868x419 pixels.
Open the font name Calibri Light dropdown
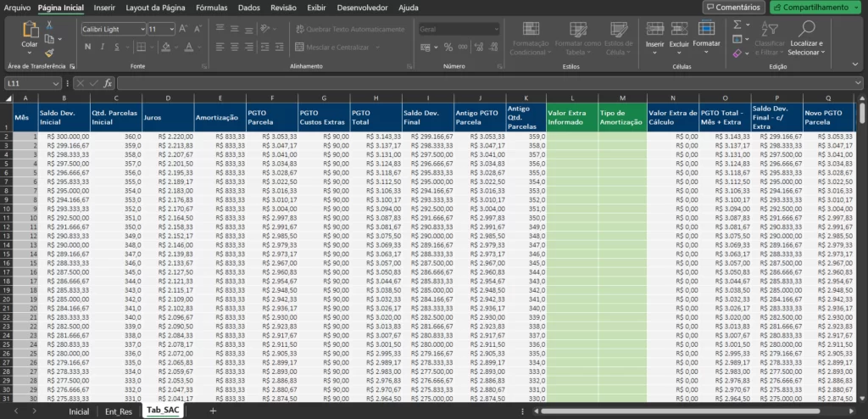point(142,29)
